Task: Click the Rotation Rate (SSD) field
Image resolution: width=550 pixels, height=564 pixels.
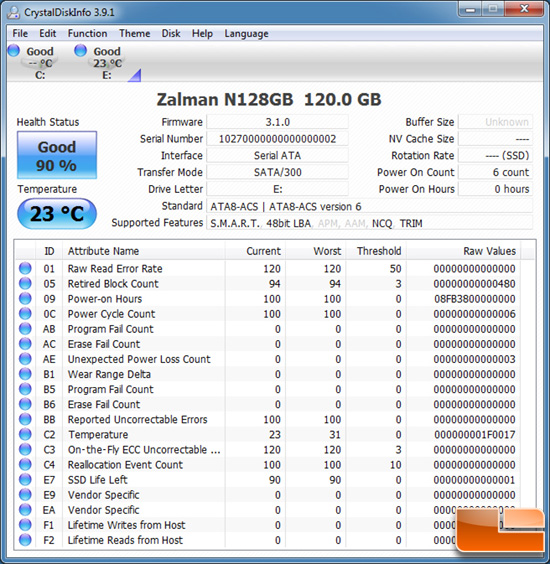Action: [x=495, y=155]
